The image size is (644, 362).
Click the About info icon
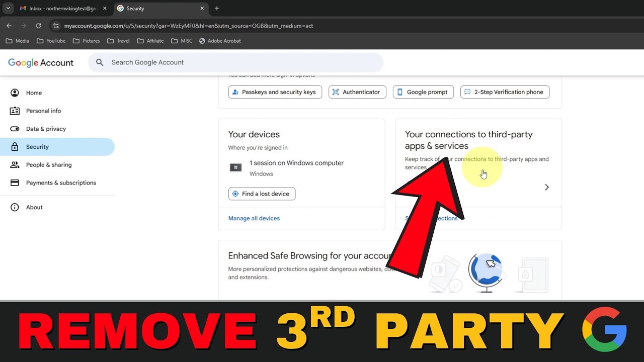[x=15, y=207]
